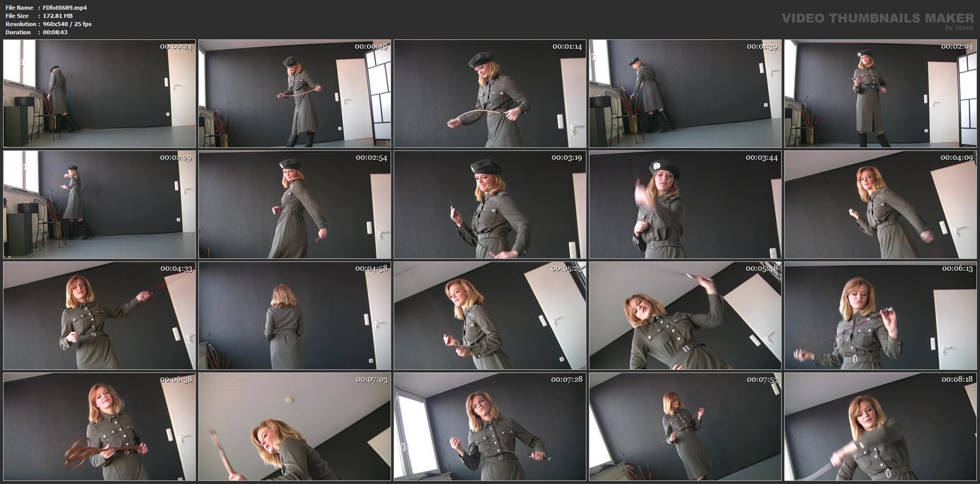Click the thumbnail at 00:07:03
The width and height of the screenshot is (980, 484).
tap(295, 427)
